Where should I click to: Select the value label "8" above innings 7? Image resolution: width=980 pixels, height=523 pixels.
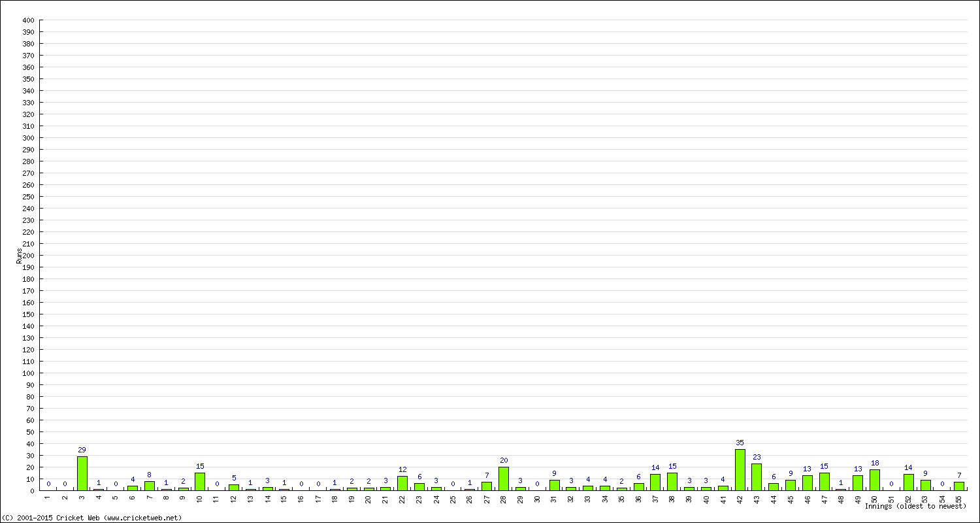pyautogui.click(x=150, y=475)
